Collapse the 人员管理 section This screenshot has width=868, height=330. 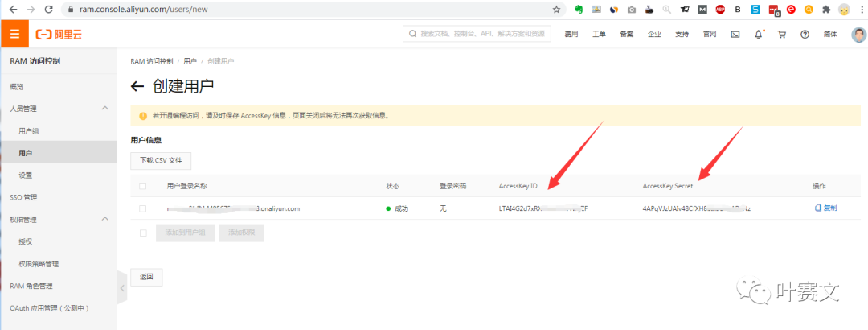coord(105,109)
